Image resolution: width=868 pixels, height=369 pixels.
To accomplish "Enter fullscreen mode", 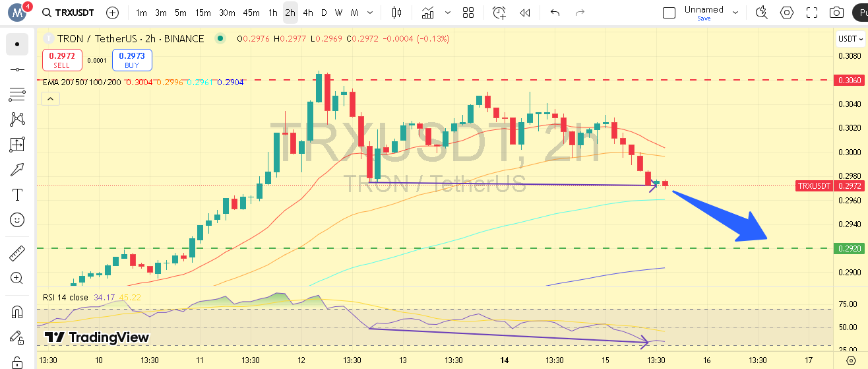I will point(812,13).
